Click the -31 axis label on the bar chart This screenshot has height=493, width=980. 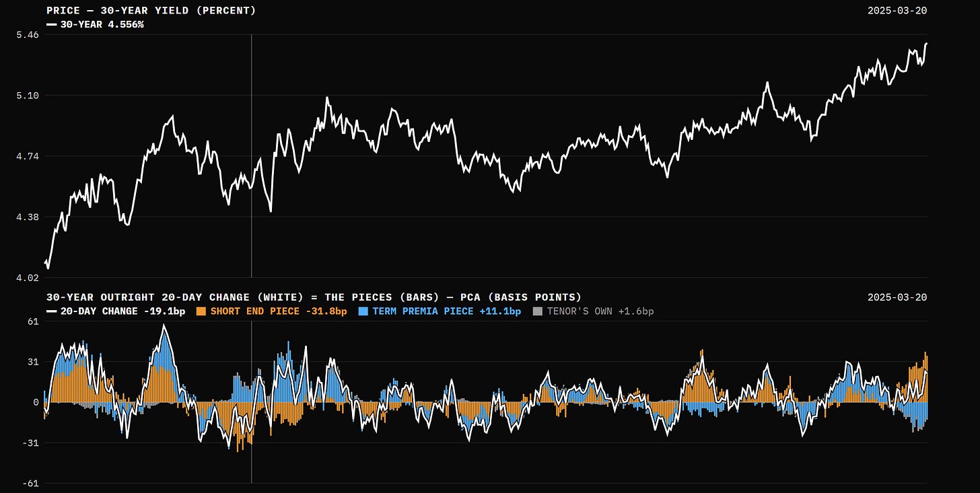(30, 443)
